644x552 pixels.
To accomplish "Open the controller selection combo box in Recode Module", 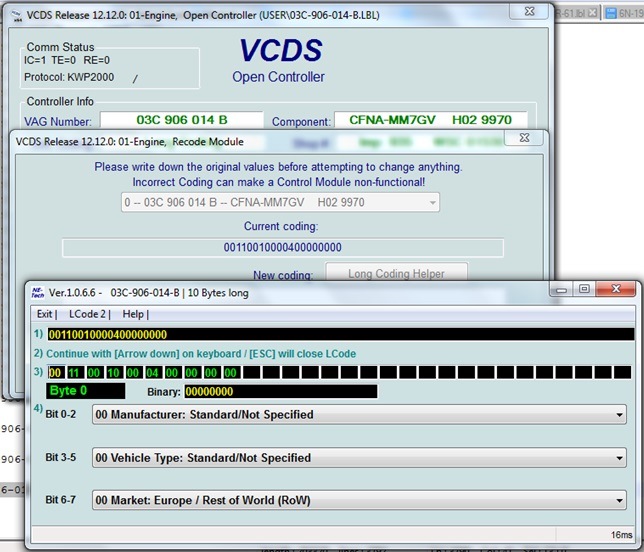I will coord(280,202).
